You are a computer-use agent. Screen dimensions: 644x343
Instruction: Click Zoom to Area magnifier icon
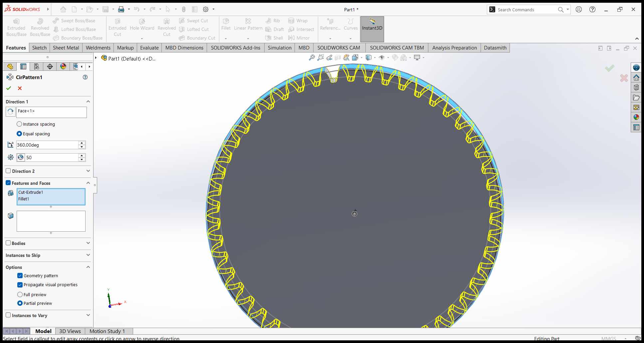320,57
